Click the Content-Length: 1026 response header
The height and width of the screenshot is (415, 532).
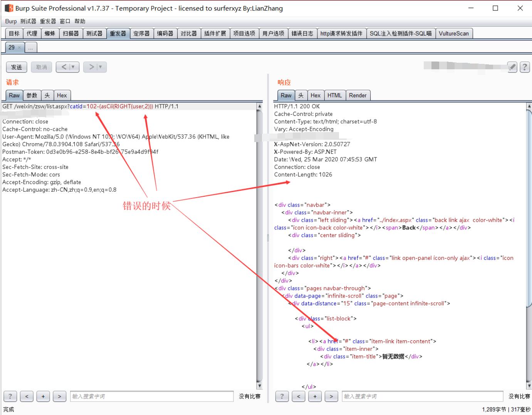(x=303, y=174)
